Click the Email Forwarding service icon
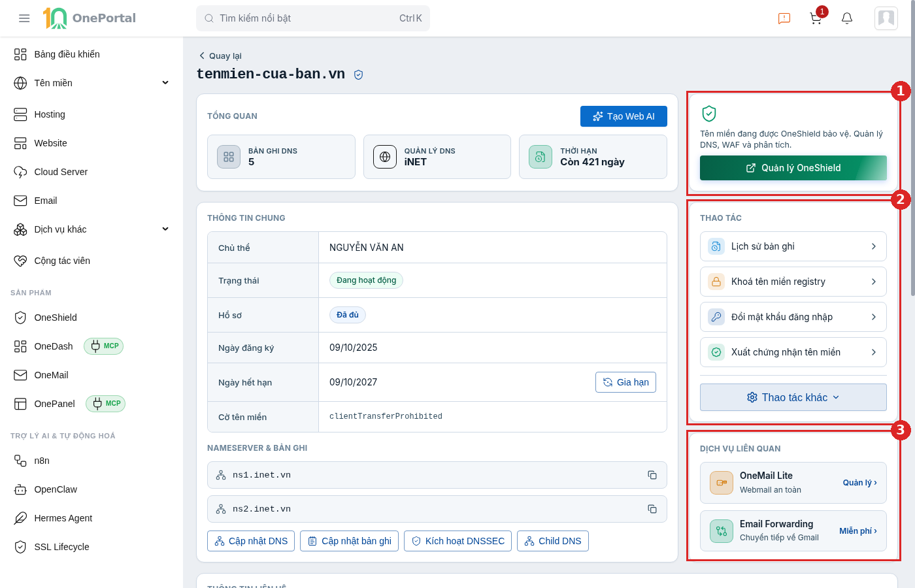Viewport: 915px width, 588px height. point(722,531)
